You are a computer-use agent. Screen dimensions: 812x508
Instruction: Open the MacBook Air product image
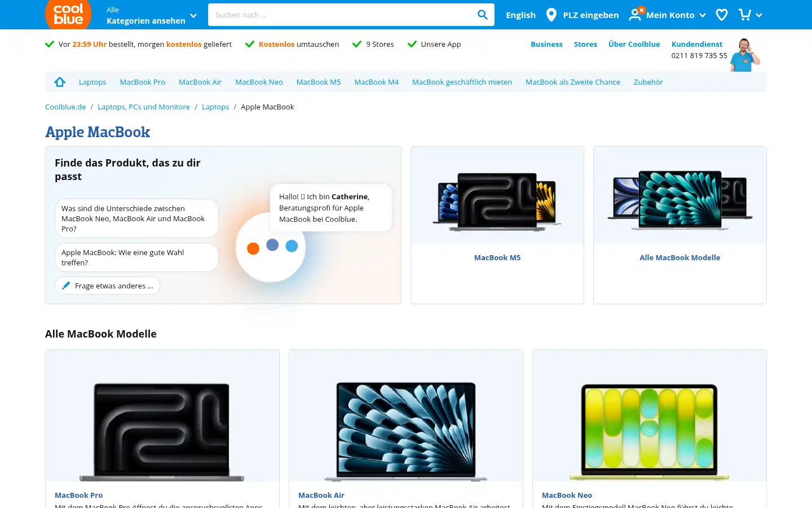click(x=406, y=415)
